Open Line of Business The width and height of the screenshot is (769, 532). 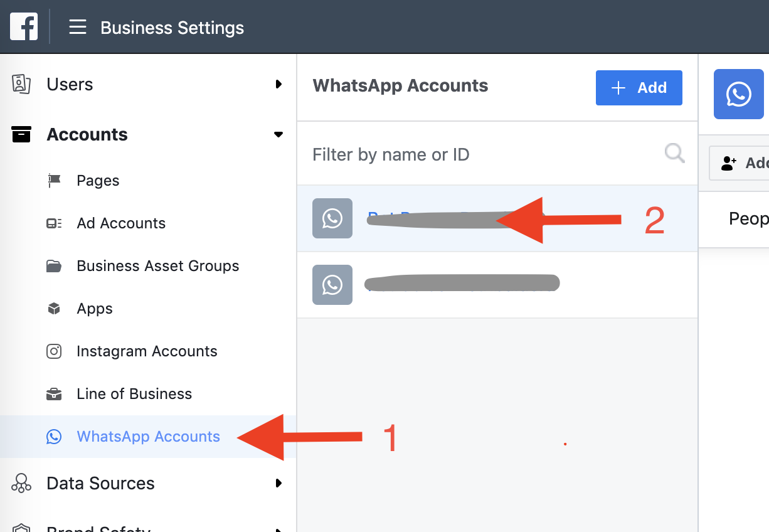click(134, 394)
